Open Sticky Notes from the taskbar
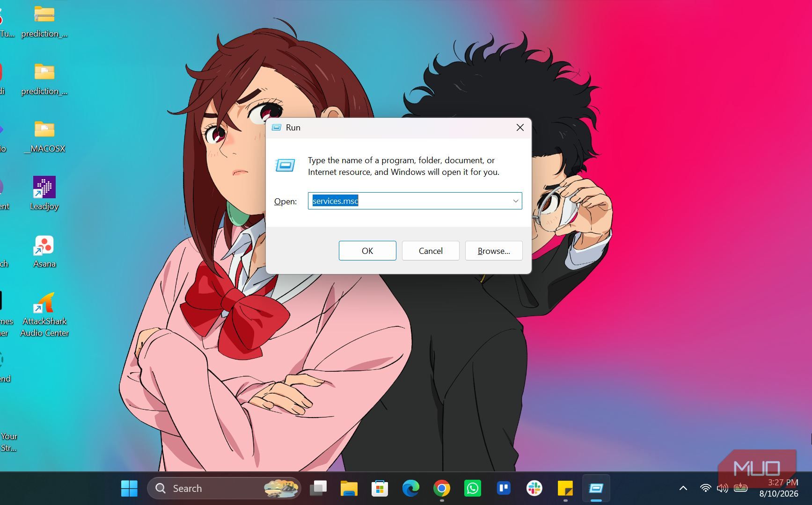 565,488
